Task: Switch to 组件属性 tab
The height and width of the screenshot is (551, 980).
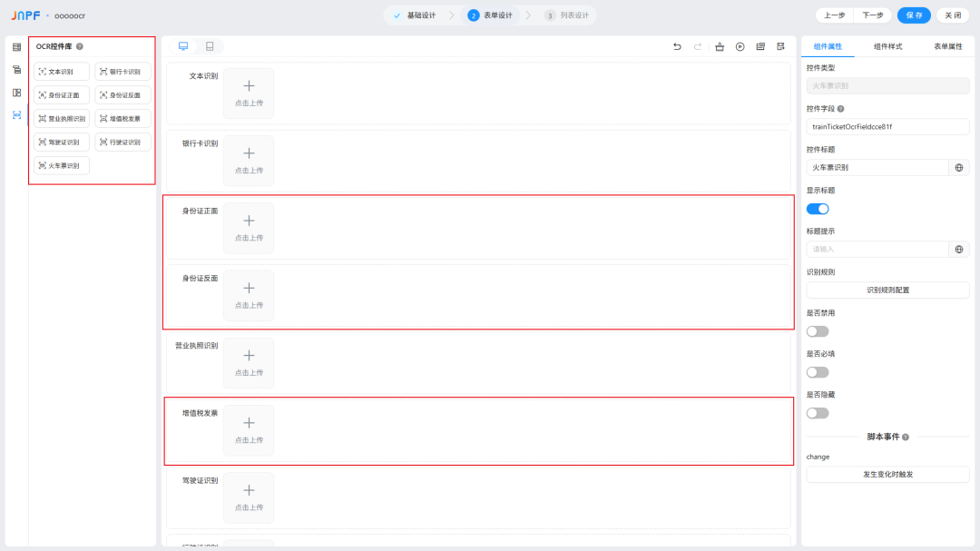Action: [828, 46]
